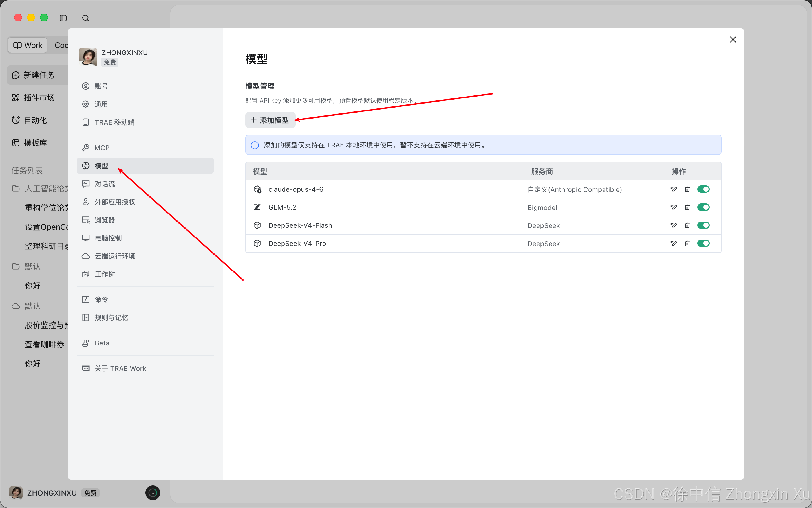812x508 pixels.
Task: Open the 电脑控制 settings section
Action: click(x=145, y=238)
